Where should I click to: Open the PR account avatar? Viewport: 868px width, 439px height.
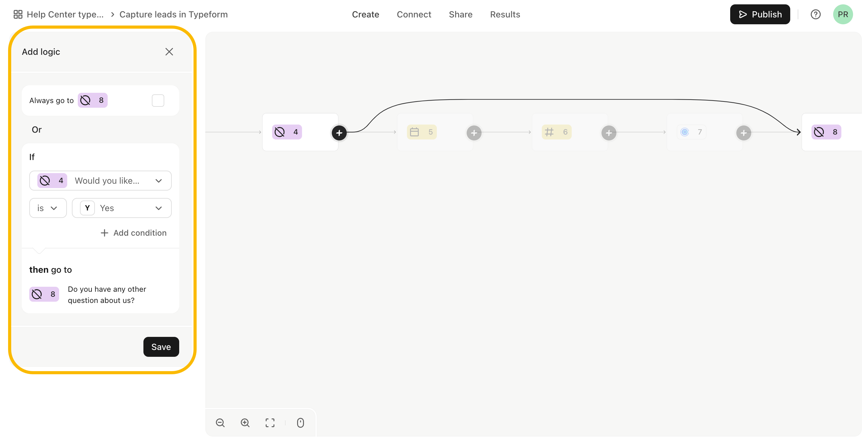coord(842,15)
